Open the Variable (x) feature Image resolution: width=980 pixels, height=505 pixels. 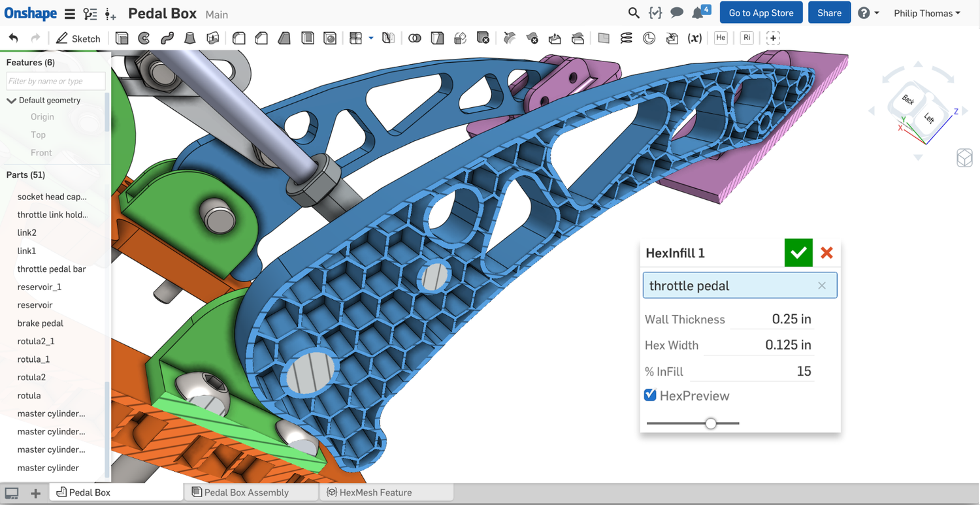point(694,38)
